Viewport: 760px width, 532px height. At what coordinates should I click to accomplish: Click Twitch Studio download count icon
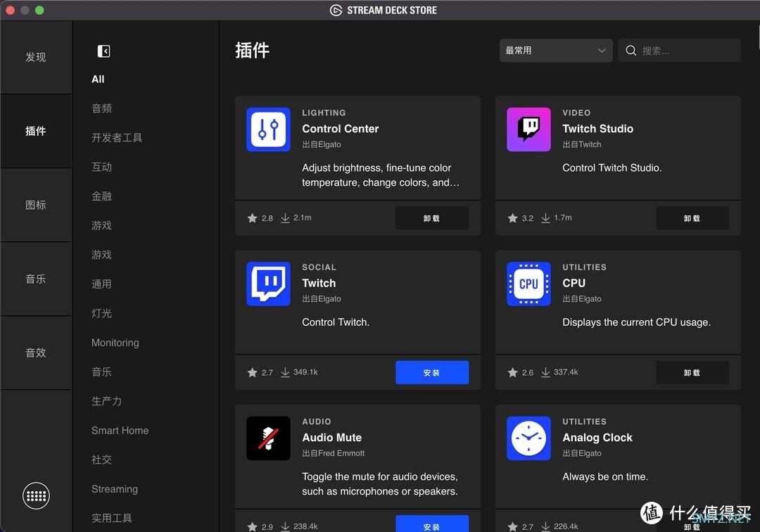click(545, 218)
